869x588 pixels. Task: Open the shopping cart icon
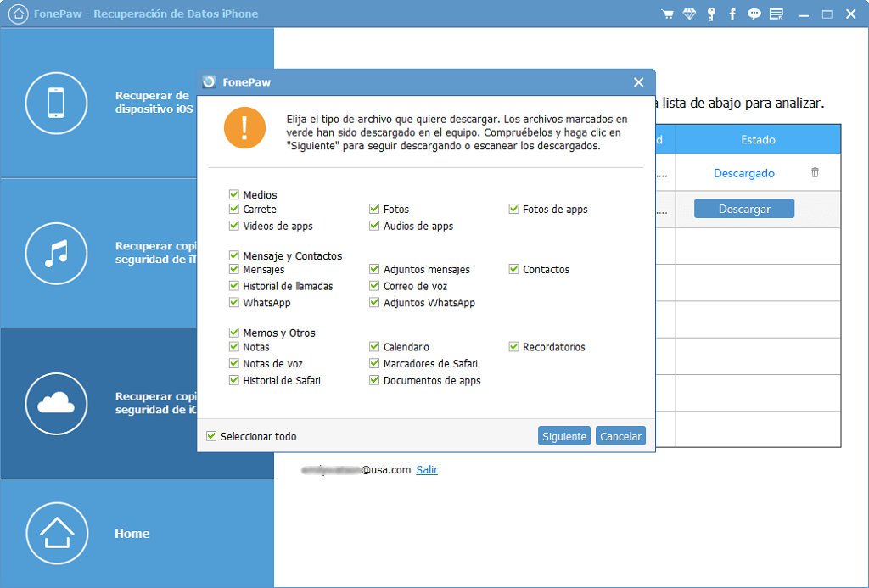click(x=667, y=14)
